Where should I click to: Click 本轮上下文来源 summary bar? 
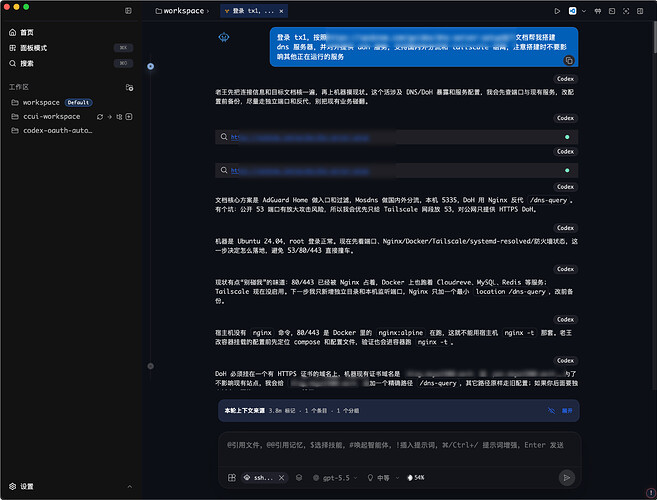click(x=398, y=411)
